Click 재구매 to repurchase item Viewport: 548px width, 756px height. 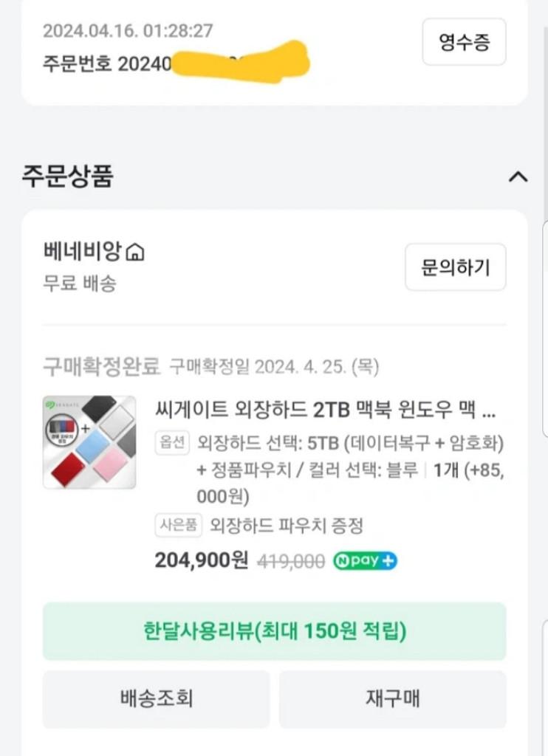[392, 698]
